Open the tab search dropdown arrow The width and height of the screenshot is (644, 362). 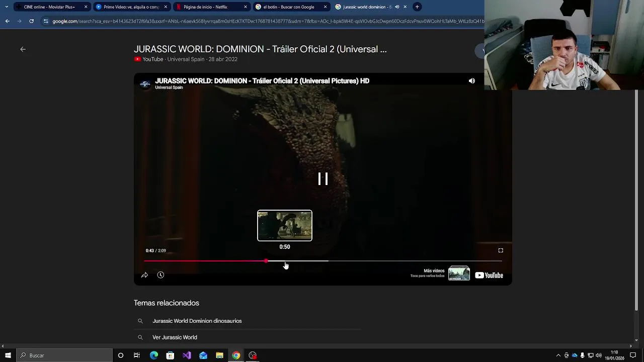6,7
